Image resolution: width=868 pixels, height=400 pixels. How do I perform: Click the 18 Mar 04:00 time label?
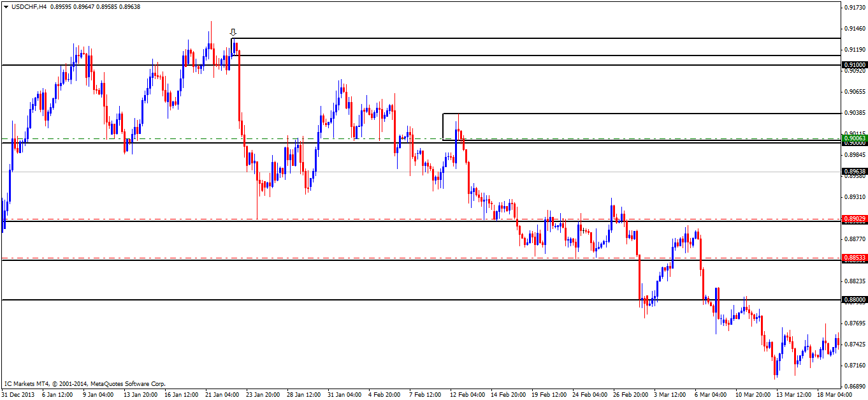click(x=834, y=394)
